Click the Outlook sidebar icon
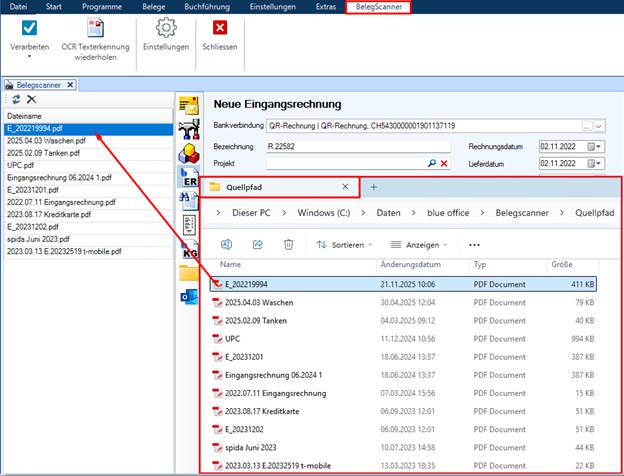Viewport: 624px width, 476px height. click(x=189, y=297)
